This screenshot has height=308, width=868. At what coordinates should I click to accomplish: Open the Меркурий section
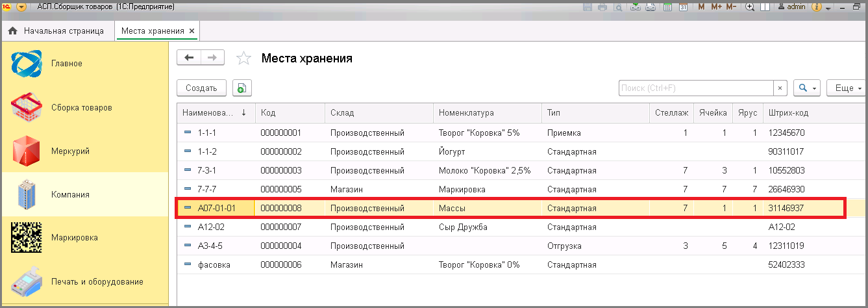pos(84,151)
